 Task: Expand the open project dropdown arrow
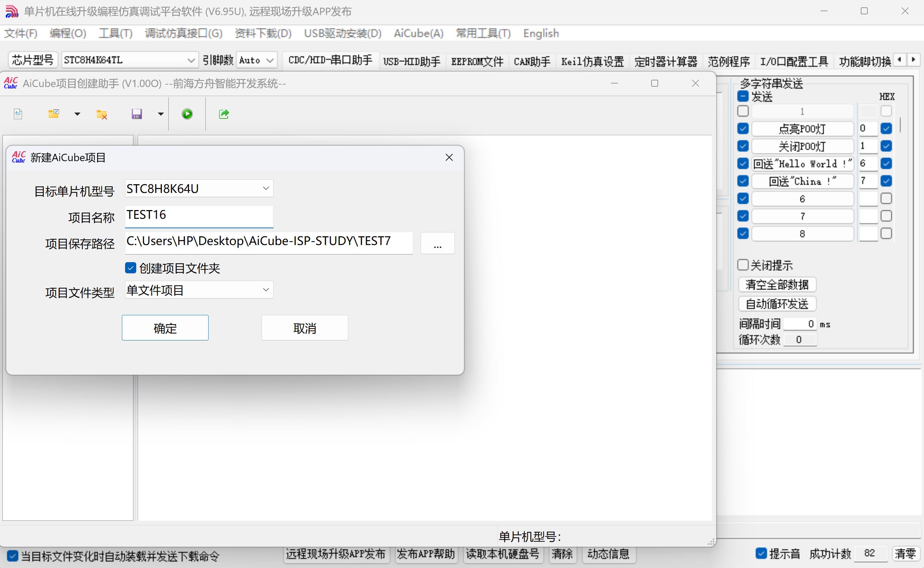click(x=77, y=114)
